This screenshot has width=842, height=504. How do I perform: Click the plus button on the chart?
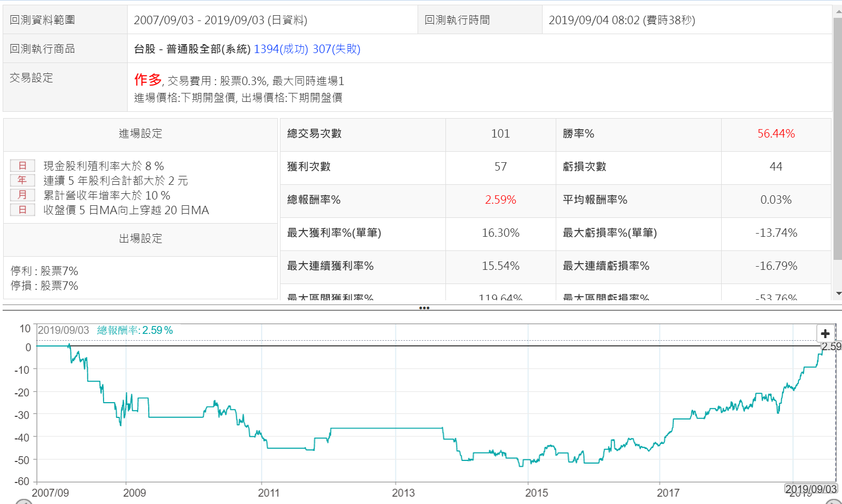coord(825,333)
